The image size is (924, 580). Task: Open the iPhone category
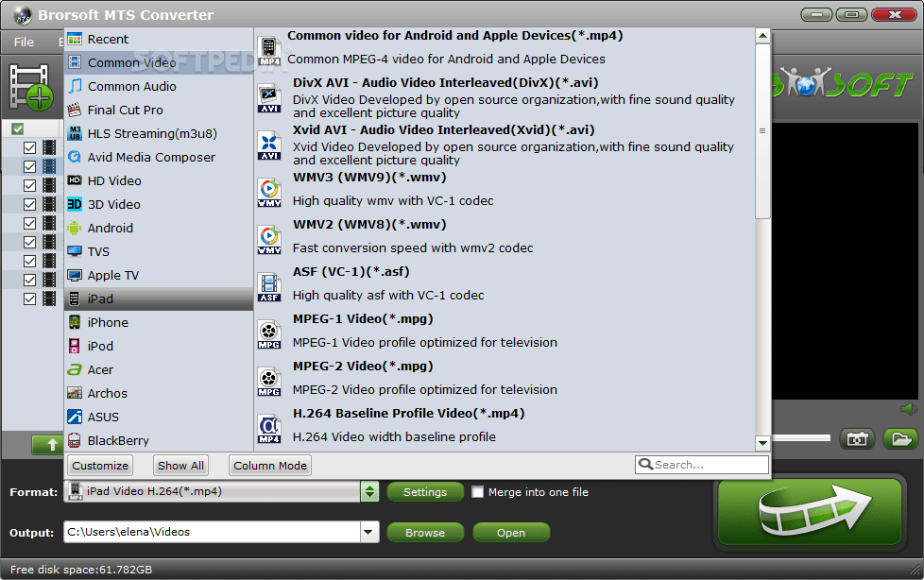pos(159,322)
